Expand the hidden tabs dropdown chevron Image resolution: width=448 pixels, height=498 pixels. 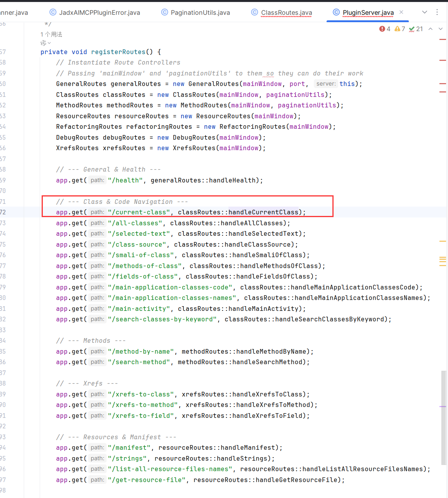pos(425,12)
